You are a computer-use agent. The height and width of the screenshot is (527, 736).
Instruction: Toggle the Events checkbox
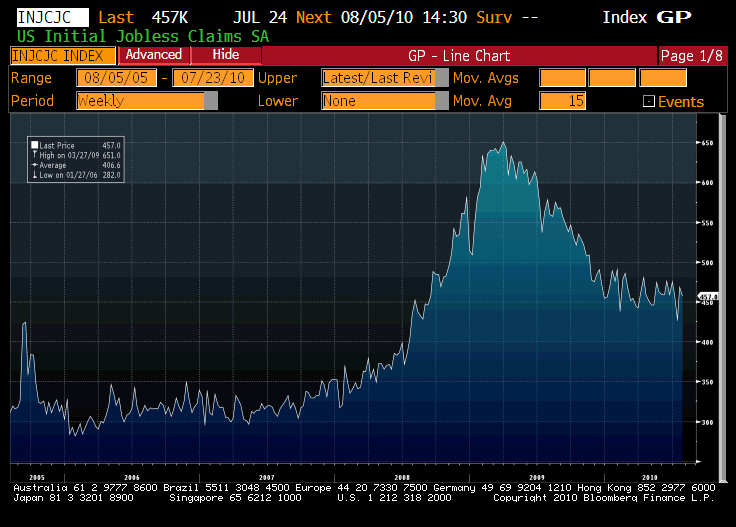coord(648,101)
